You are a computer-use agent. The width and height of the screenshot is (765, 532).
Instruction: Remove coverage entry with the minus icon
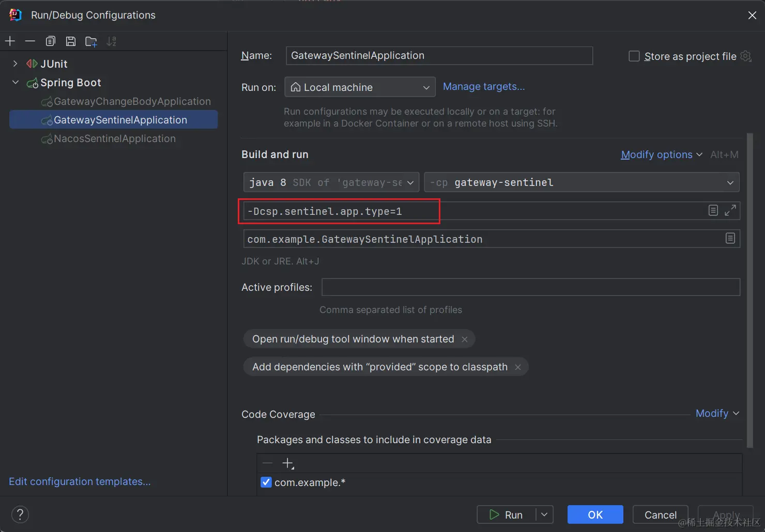267,463
